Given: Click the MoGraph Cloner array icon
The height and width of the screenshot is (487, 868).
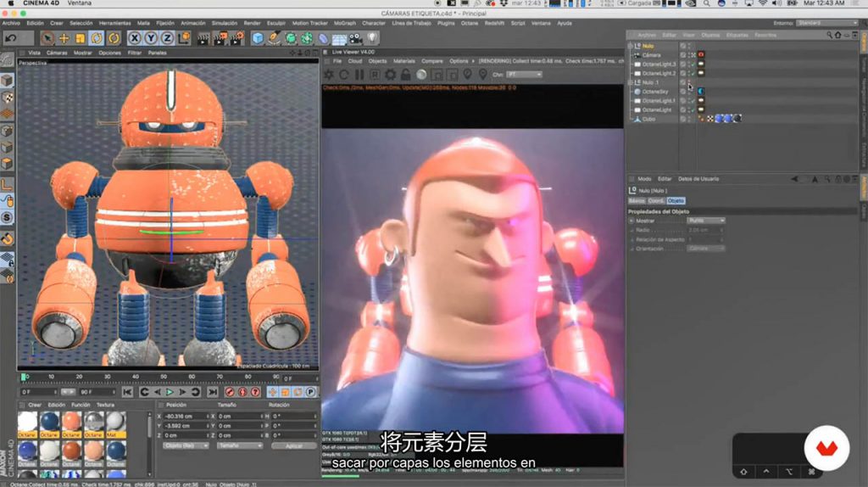Looking at the screenshot, I should 307,38.
